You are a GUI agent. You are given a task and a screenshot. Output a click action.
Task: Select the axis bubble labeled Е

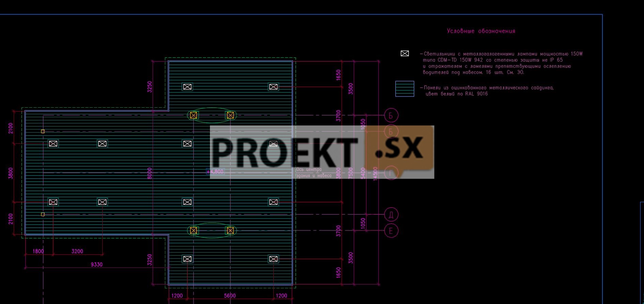point(391,231)
